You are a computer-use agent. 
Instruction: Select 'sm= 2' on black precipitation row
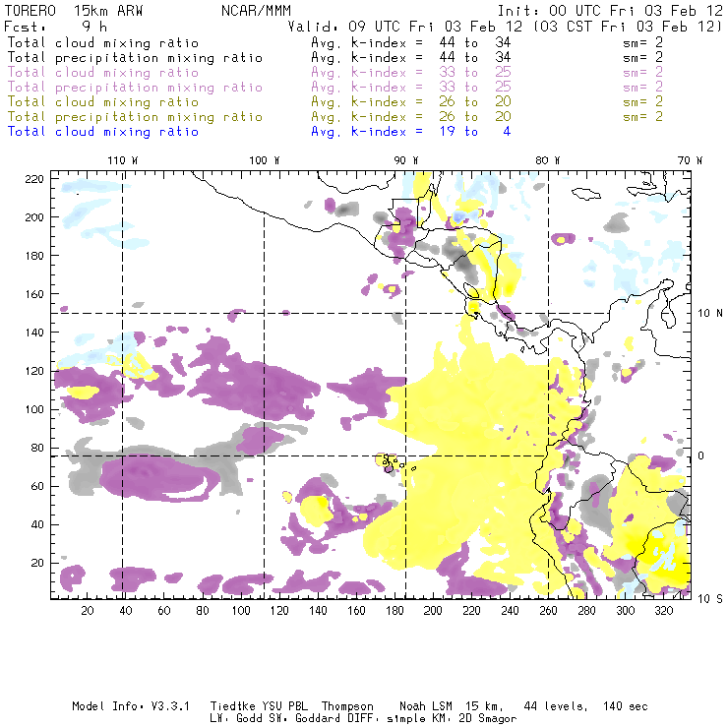pos(642,58)
